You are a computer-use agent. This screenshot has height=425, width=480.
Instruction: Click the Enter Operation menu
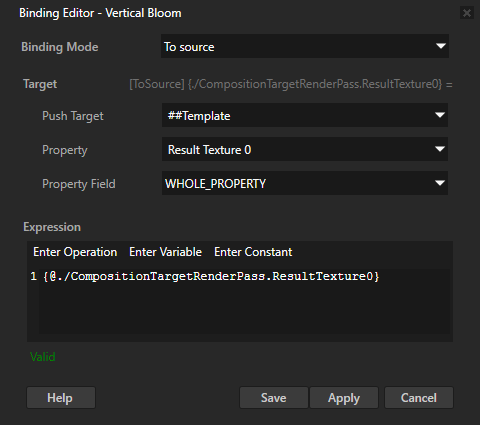point(75,252)
